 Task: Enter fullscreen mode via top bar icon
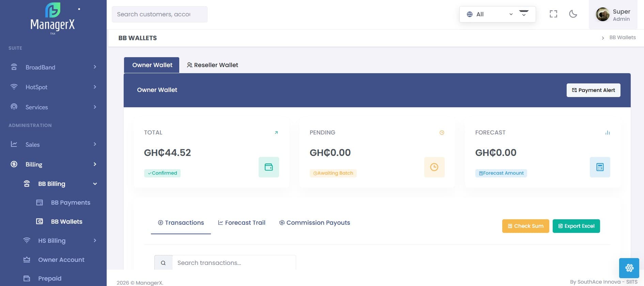click(x=553, y=14)
